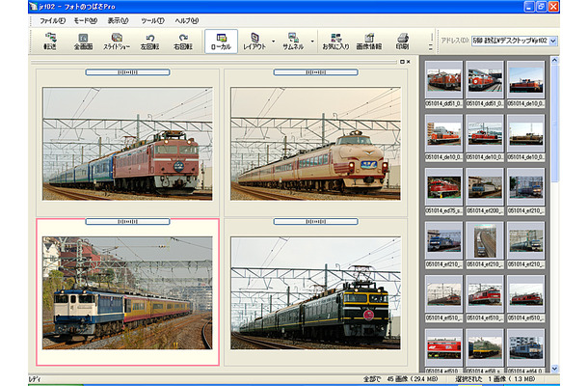
Task: Open the サムネイル dropdown arrow
Action: pyautogui.click(x=312, y=41)
